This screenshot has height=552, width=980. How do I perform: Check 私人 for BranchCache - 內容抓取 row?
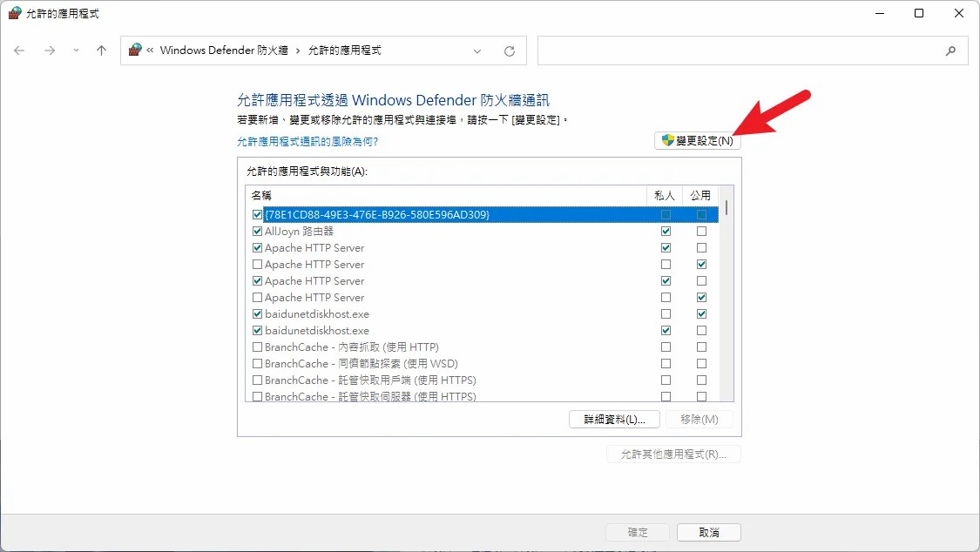pos(666,347)
